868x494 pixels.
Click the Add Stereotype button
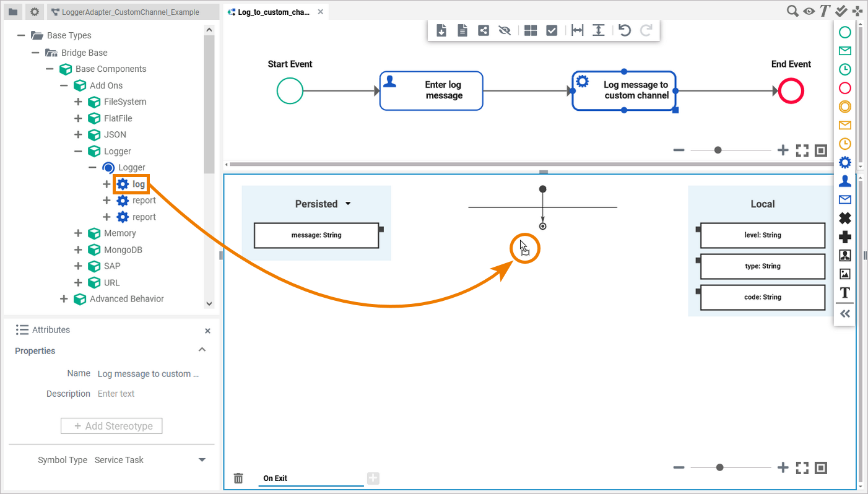coord(111,426)
